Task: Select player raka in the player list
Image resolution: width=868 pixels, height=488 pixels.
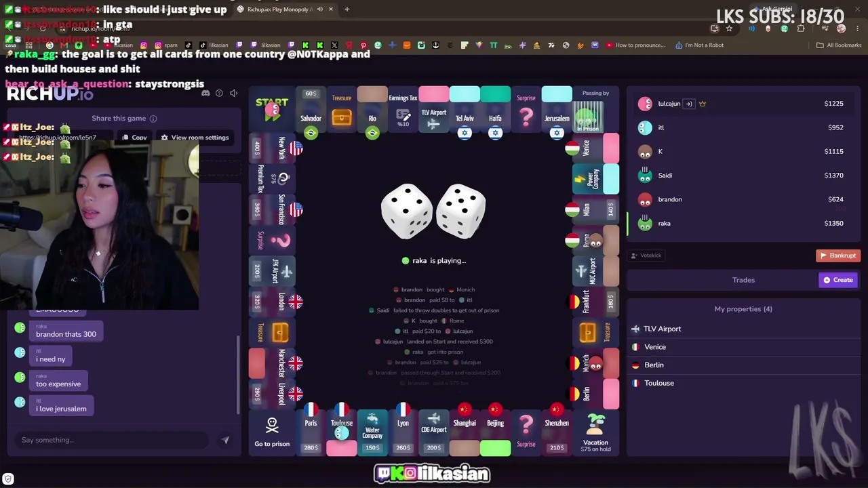Action: 743,224
